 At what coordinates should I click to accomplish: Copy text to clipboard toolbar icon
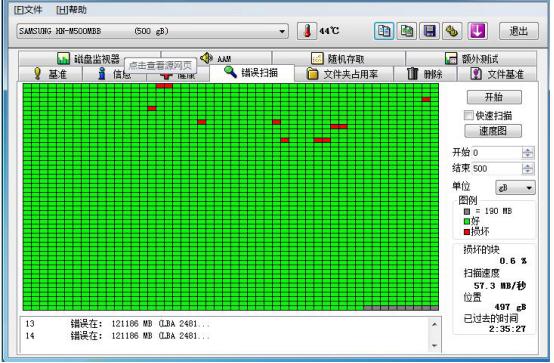tap(384, 31)
